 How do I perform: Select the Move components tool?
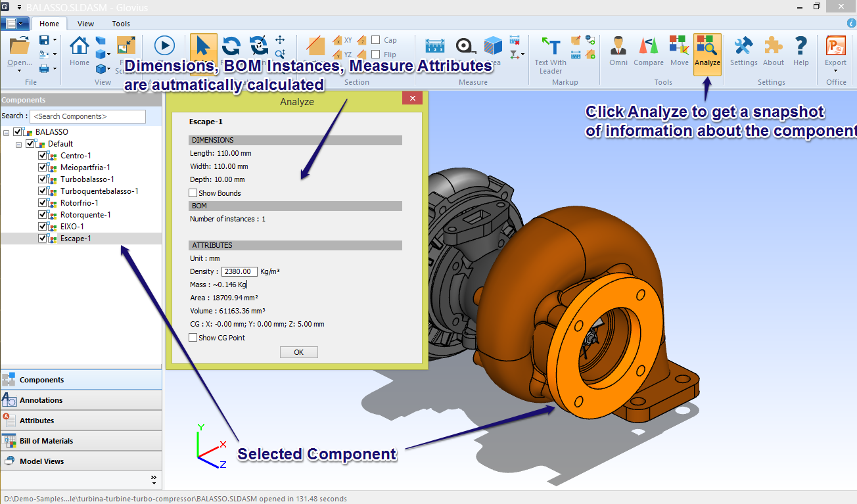[x=679, y=52]
